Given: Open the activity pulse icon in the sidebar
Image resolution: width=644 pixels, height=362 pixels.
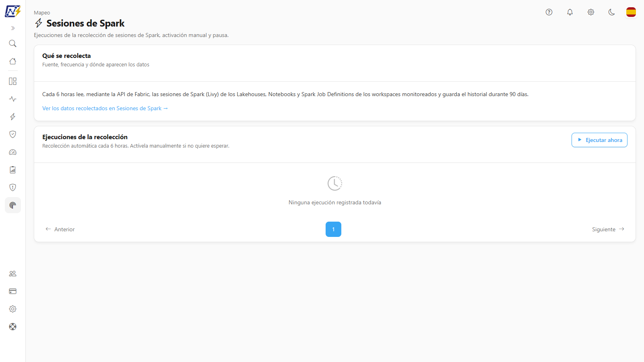Looking at the screenshot, I should [13, 99].
